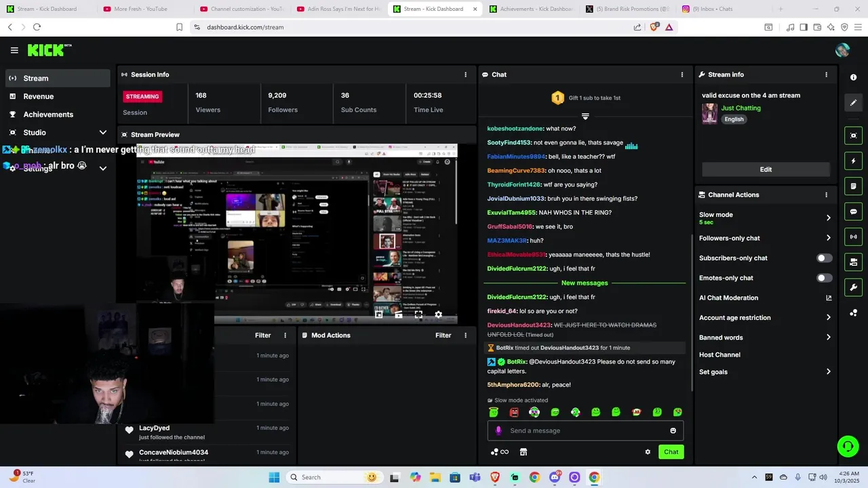Screen dimensions: 868x488
Task: Toggle Emotes-only chat switch
Action: pos(824,278)
